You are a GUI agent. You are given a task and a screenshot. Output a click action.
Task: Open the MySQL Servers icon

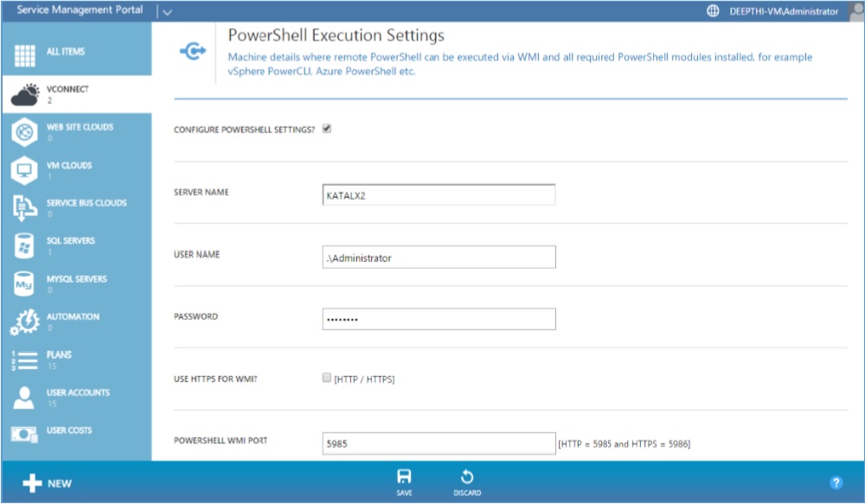(23, 284)
